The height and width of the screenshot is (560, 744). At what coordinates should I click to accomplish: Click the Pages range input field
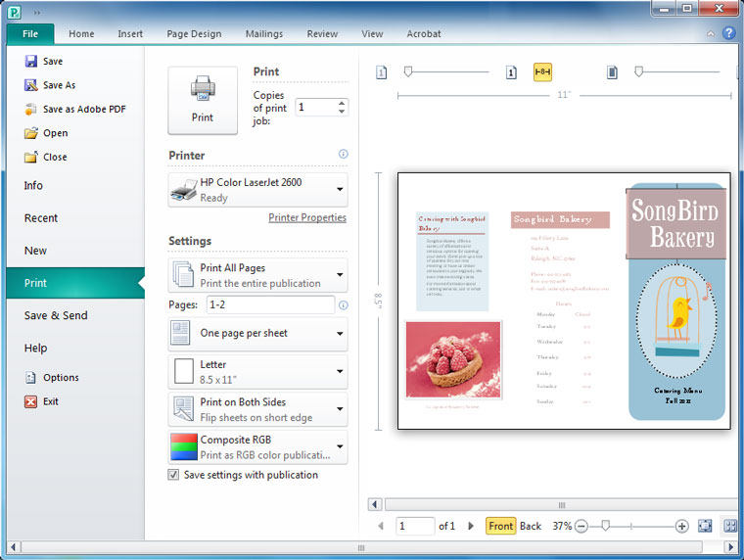pos(270,305)
